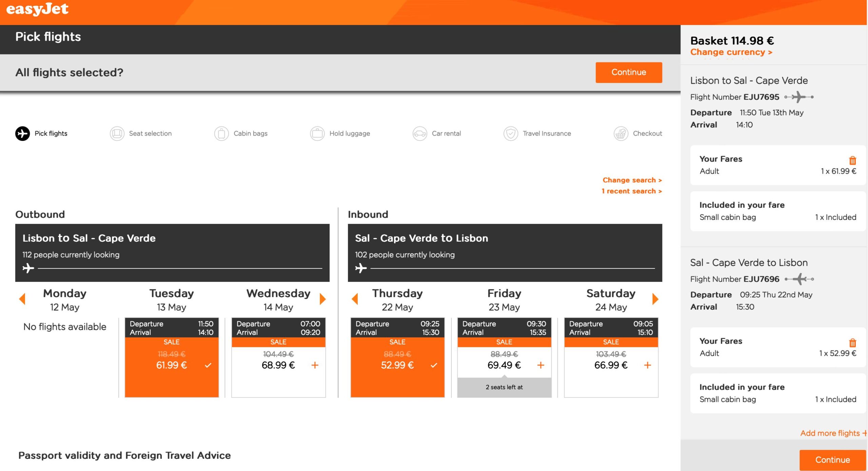Click the Travel Insurance shield icon
Screen dimensions: 868x471
coord(511,134)
